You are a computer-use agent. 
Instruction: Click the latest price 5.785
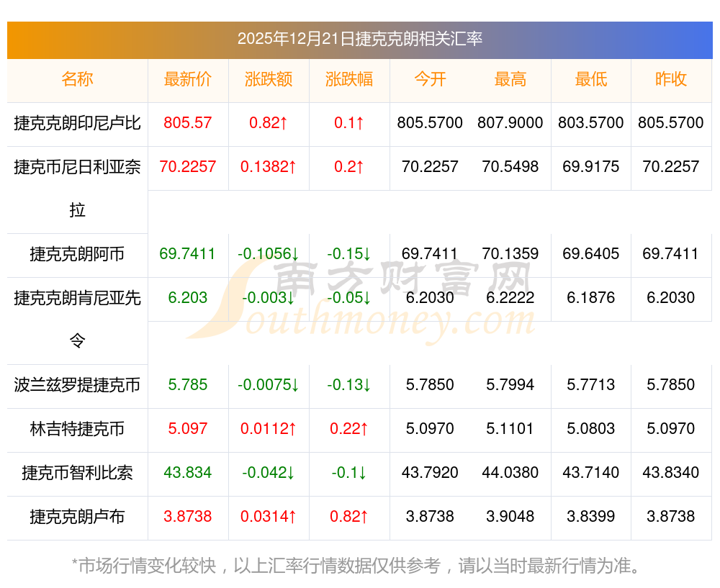pyautogui.click(x=188, y=384)
